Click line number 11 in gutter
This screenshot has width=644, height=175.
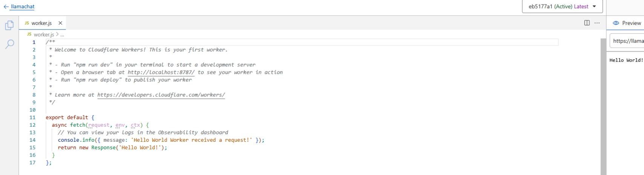[32, 118]
